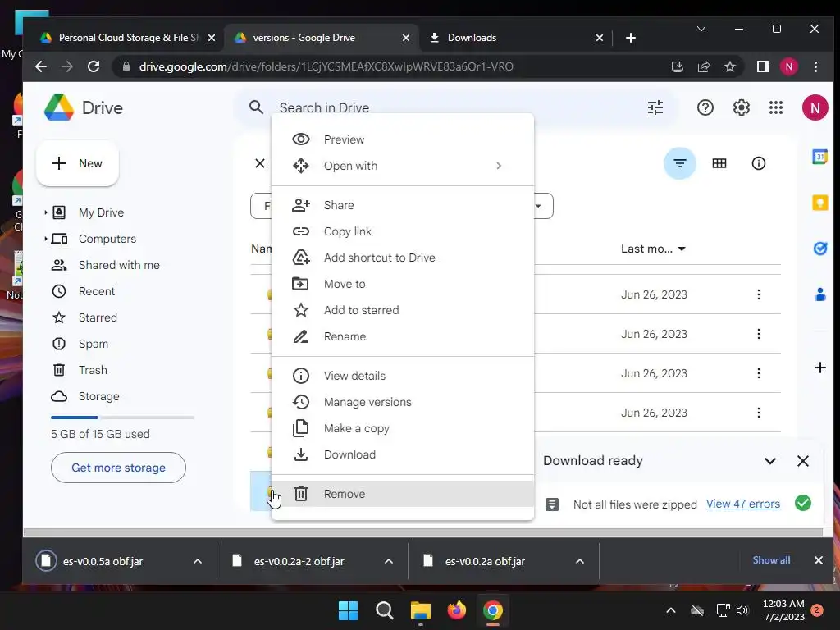This screenshot has width=840, height=630.
Task: Open Chrome tab search chevron
Action: click(x=701, y=29)
